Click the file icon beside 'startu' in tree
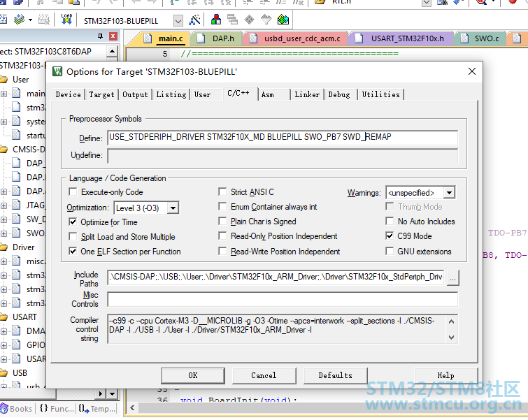 click(16, 135)
